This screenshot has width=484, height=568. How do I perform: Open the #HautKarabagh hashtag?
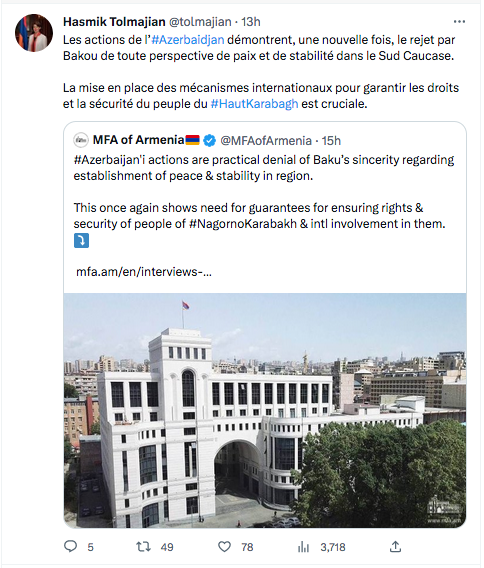(x=254, y=104)
